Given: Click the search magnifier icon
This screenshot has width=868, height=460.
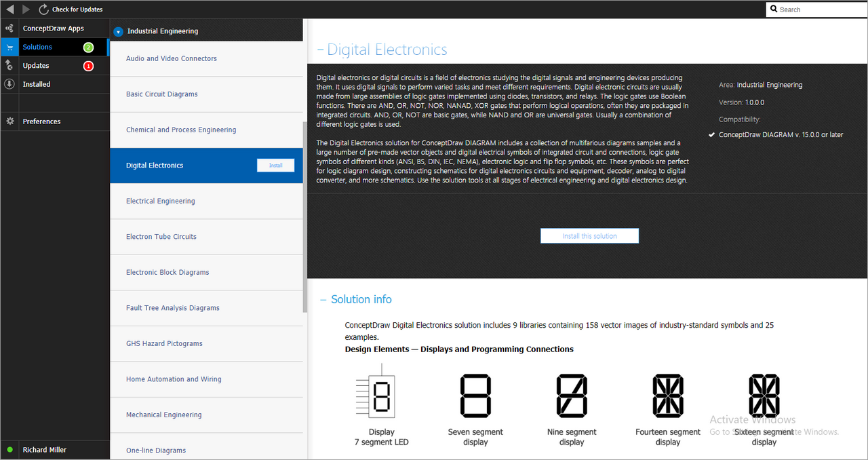Looking at the screenshot, I should click(774, 9).
